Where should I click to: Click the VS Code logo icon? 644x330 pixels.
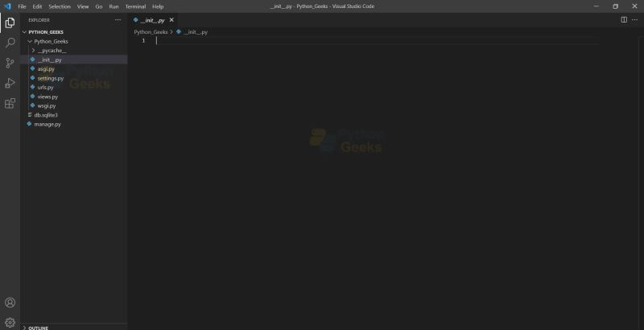pyautogui.click(x=7, y=6)
